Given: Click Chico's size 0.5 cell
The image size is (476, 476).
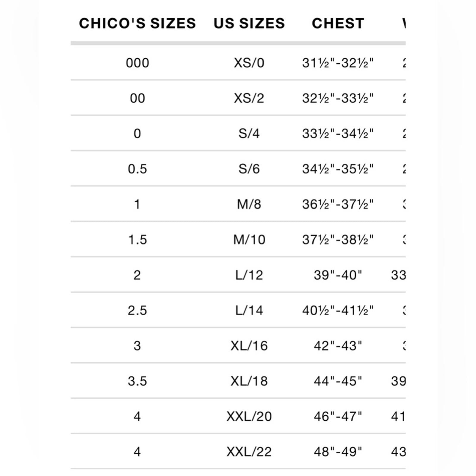Looking at the screenshot, I should point(137,169).
